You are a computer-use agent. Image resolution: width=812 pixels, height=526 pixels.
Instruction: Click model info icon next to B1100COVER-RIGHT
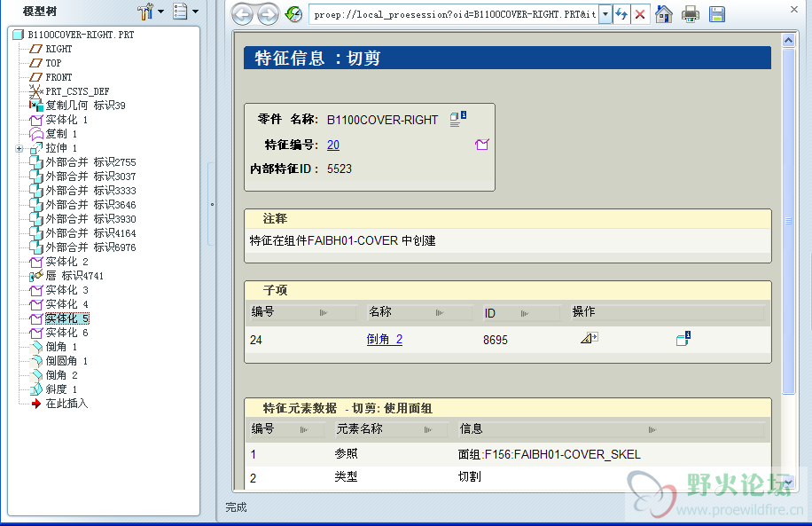pos(457,119)
